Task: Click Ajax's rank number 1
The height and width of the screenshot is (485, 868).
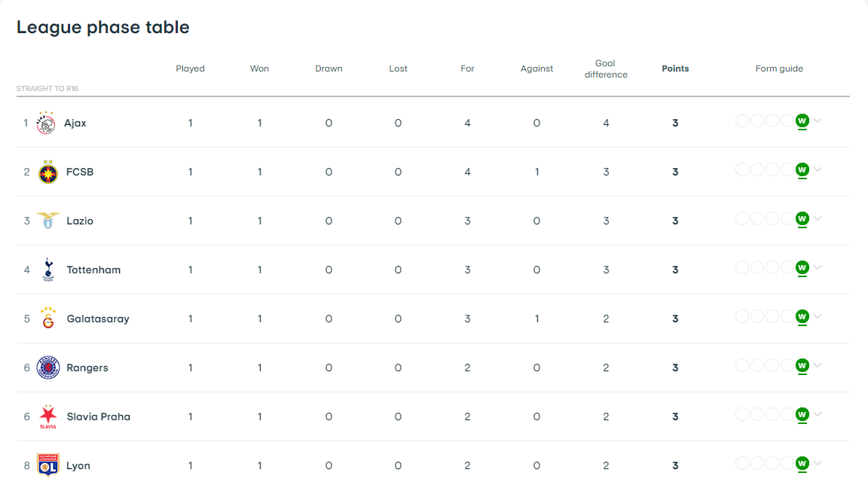Action: tap(26, 123)
